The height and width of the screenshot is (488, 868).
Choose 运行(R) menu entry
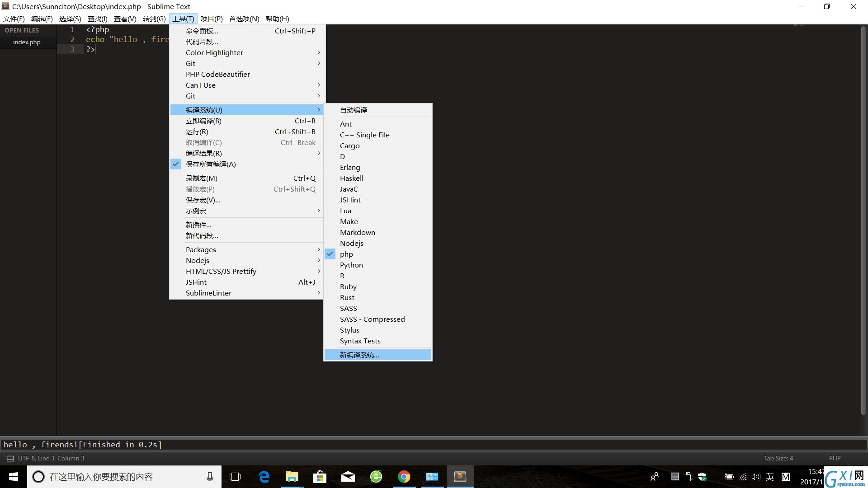click(247, 131)
